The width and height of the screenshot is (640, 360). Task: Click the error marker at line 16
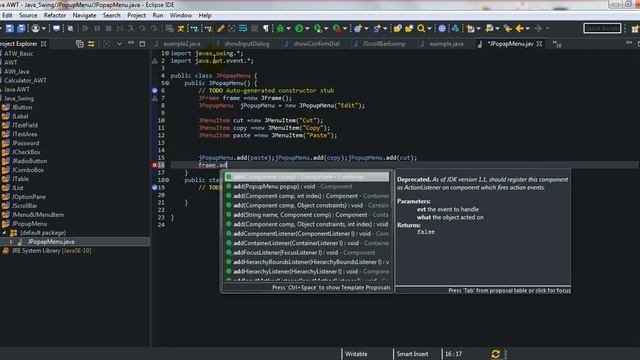point(155,165)
